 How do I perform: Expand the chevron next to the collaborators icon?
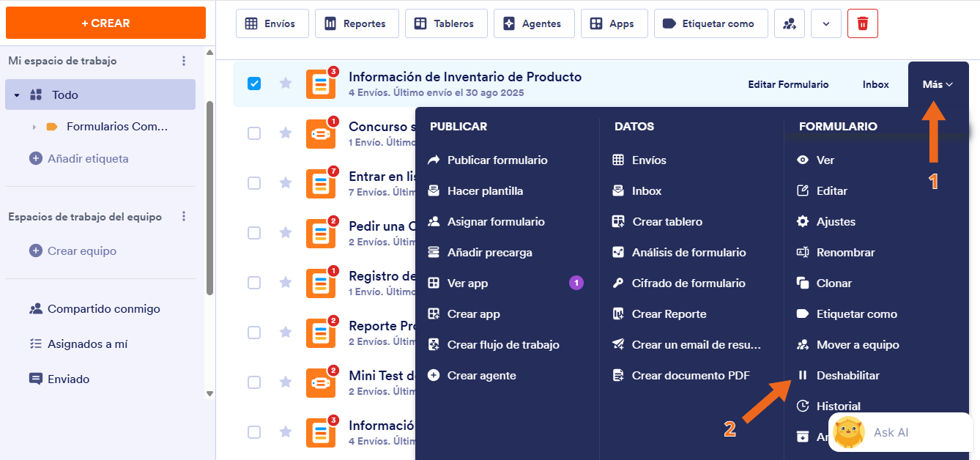tap(825, 23)
